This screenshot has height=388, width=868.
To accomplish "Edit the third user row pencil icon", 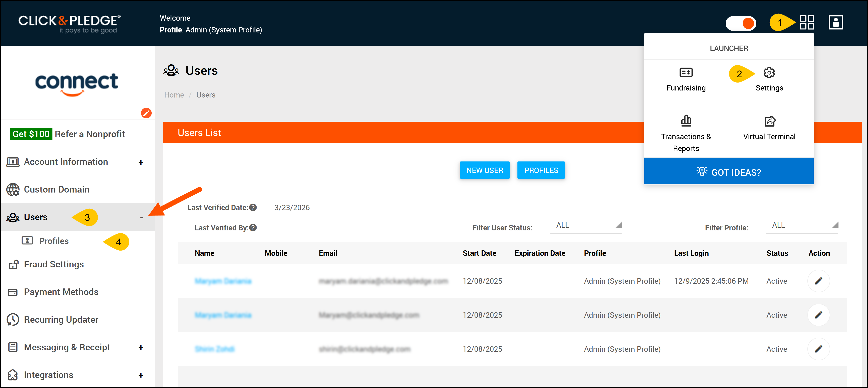I will [818, 349].
